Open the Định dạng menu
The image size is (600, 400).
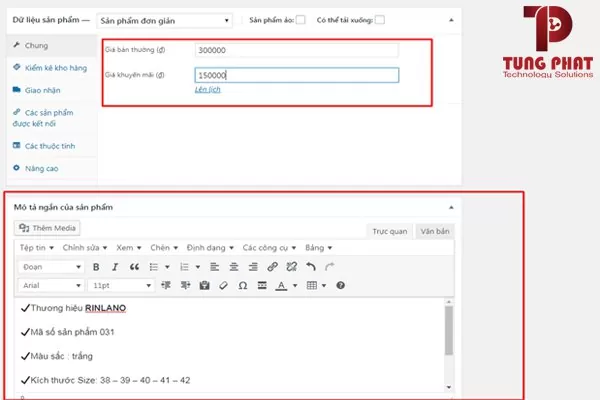pos(210,248)
